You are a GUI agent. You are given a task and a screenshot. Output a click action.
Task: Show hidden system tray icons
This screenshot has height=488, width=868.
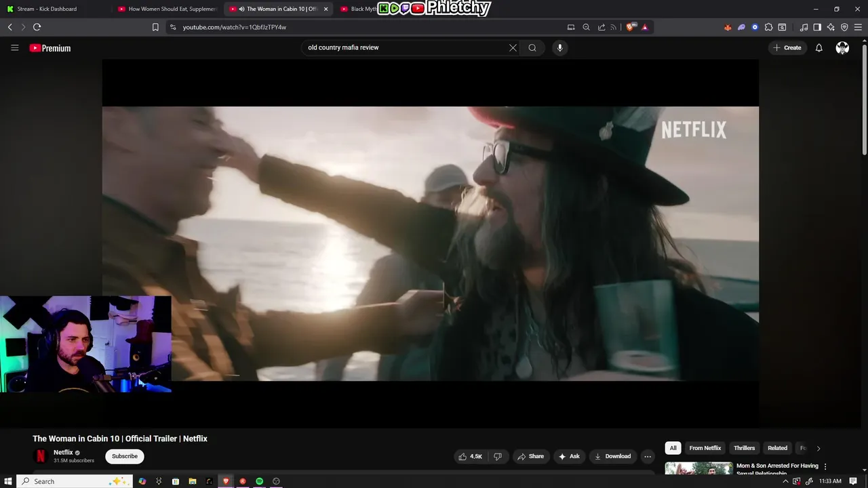click(x=785, y=481)
